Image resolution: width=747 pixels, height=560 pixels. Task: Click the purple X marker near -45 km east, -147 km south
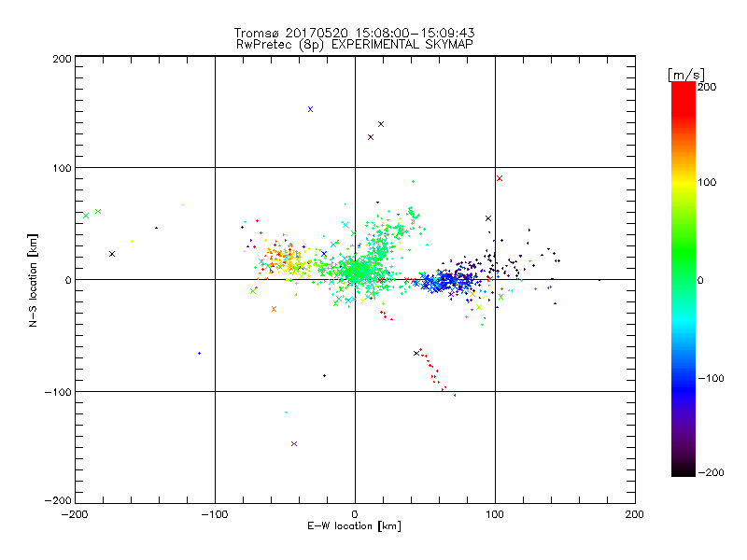294,444
